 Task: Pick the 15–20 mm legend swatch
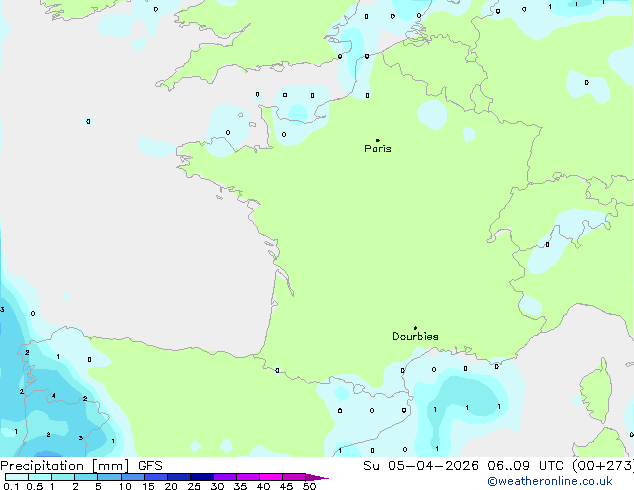coord(156,477)
